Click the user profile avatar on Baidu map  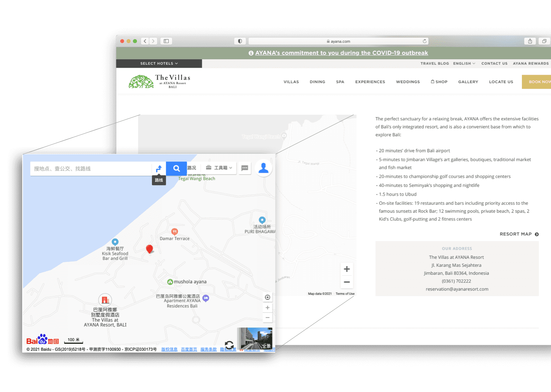(x=263, y=168)
